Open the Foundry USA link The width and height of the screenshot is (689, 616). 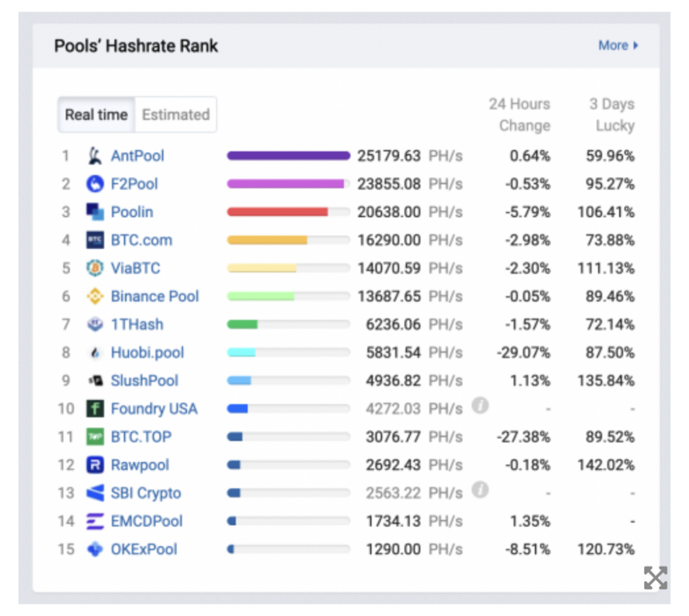(154, 409)
